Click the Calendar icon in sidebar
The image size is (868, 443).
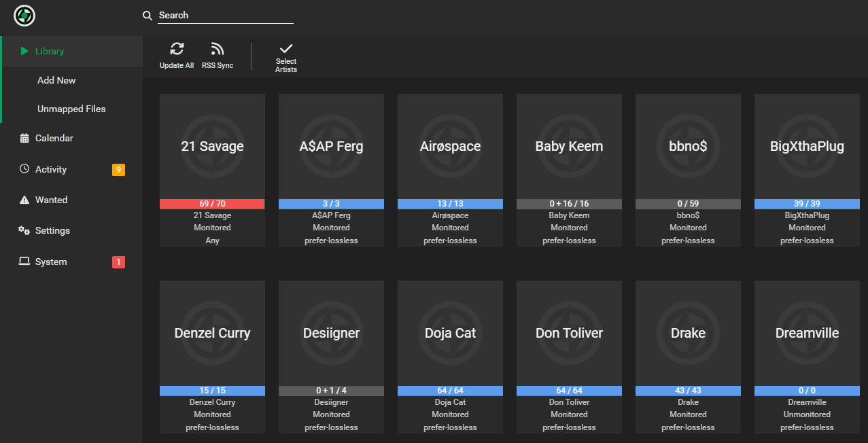coord(24,138)
